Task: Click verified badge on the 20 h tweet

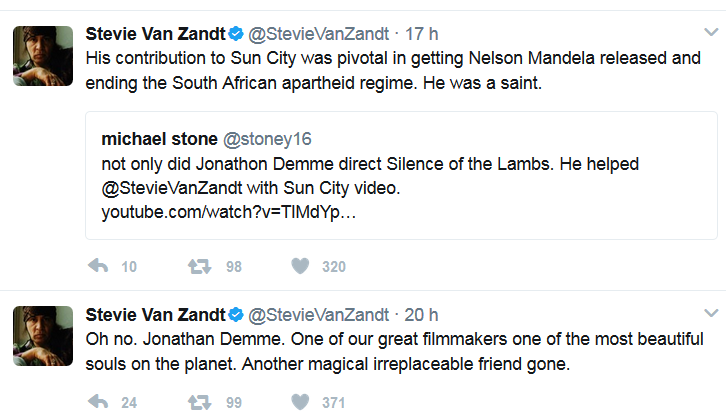Action: (x=236, y=315)
